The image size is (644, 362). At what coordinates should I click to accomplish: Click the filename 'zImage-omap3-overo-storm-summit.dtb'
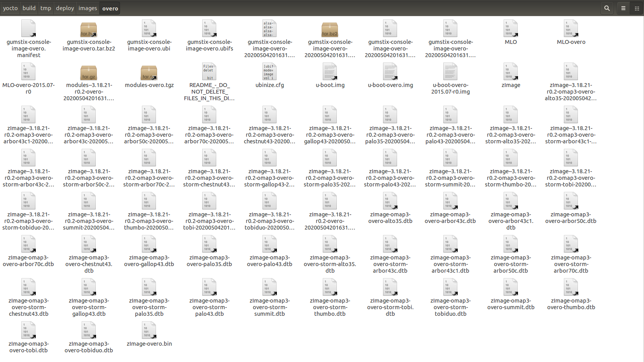click(269, 307)
